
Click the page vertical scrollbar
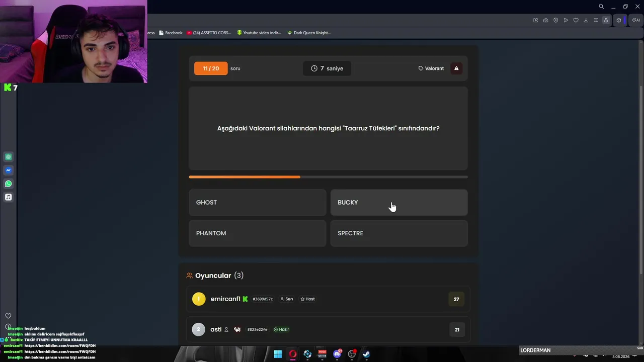(x=640, y=179)
